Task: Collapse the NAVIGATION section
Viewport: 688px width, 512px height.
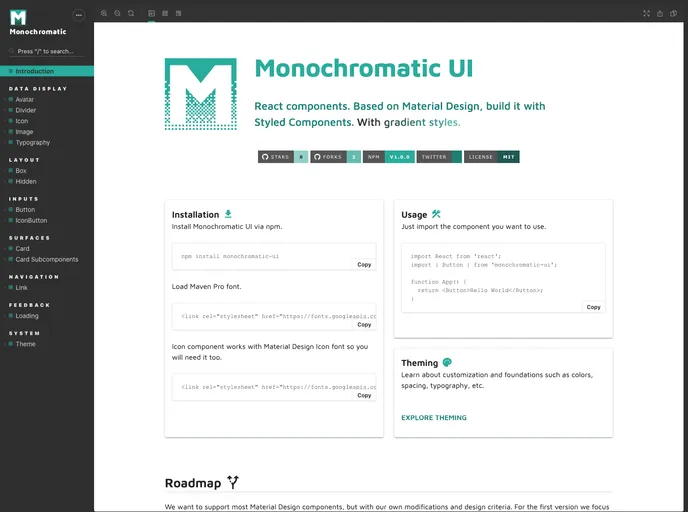Action: [x=34, y=277]
